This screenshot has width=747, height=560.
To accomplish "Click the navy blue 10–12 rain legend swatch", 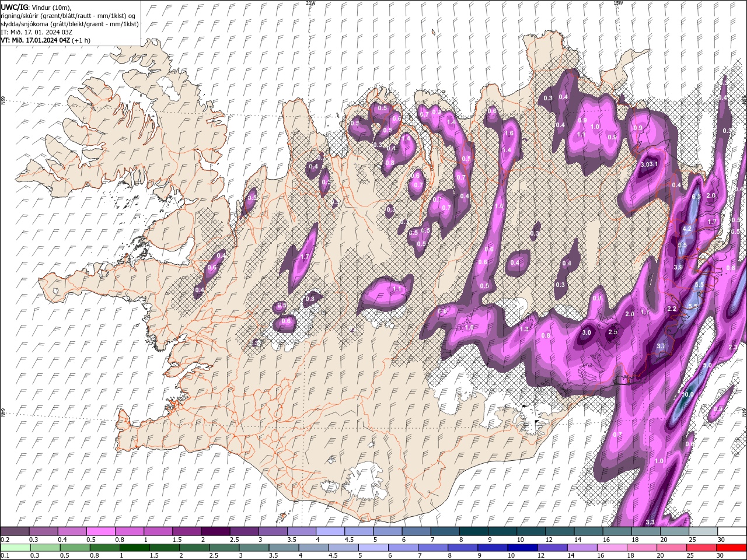I will pos(521,548).
